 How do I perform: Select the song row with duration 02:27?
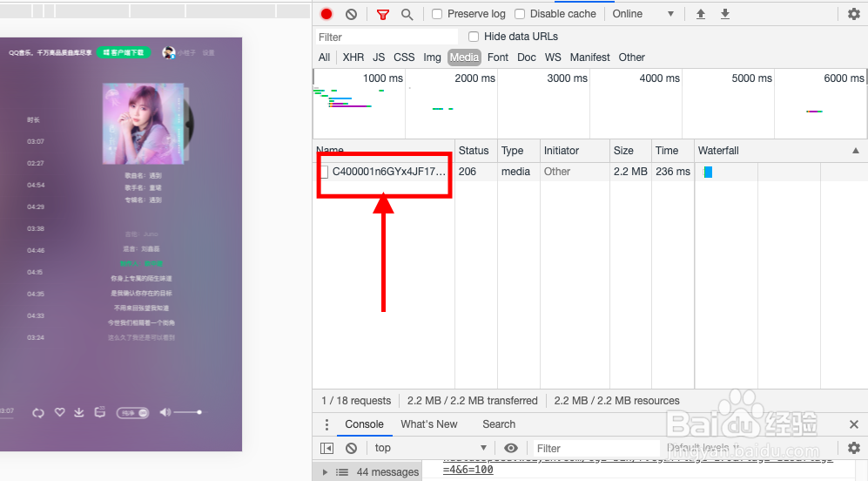coord(36,164)
